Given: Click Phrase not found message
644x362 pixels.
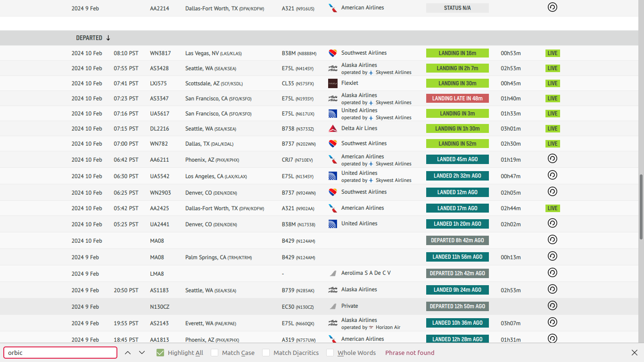Looking at the screenshot, I should tap(410, 353).
